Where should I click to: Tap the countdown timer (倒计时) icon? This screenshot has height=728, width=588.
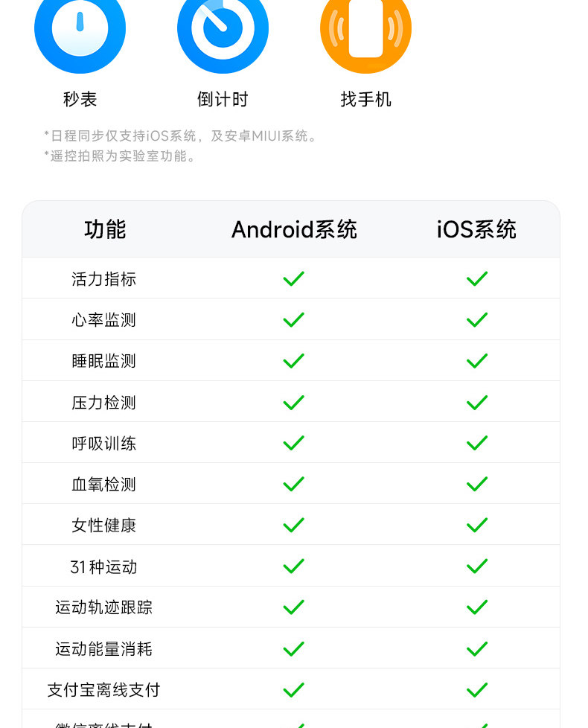point(223,30)
